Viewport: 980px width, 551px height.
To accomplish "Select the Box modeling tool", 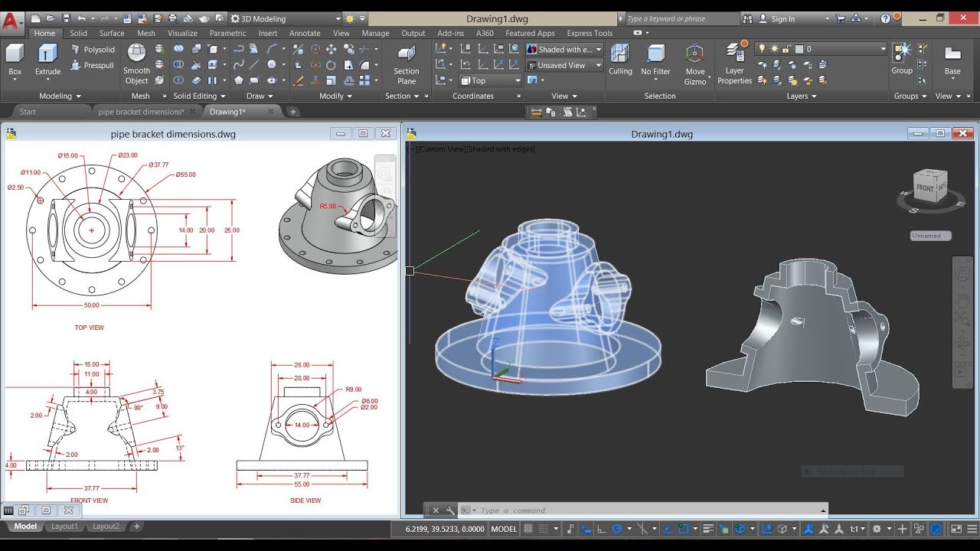I will pos(15,60).
